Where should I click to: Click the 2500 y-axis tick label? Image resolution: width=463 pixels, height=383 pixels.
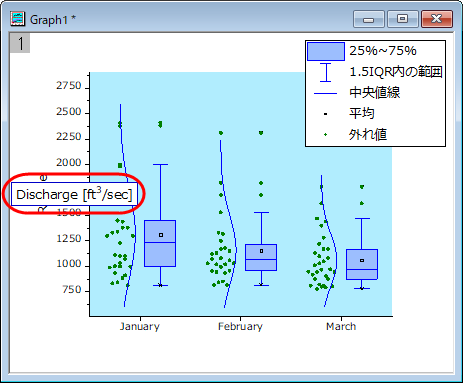point(69,111)
